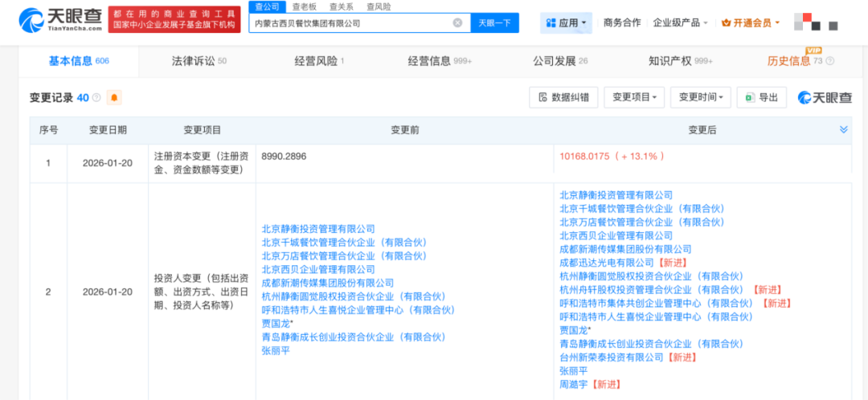Open 杭州舟轩股权投资管理合伙企业 link

click(652, 289)
